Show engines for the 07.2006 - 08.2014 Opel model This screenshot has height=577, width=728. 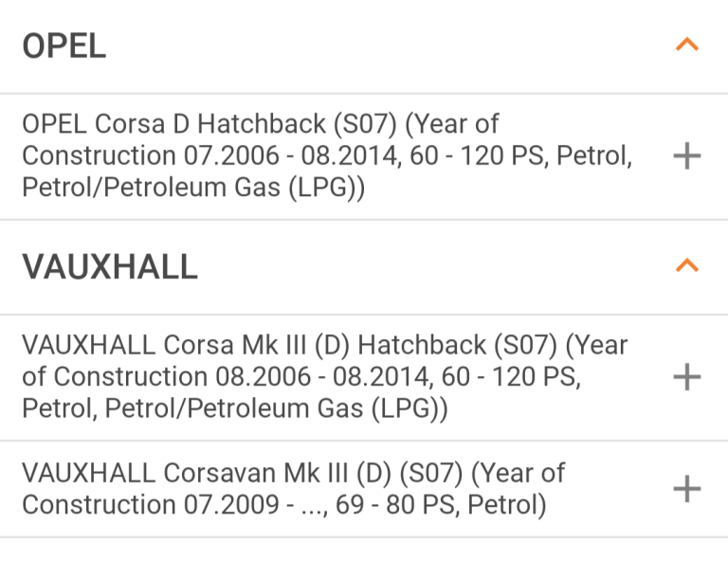tap(687, 156)
